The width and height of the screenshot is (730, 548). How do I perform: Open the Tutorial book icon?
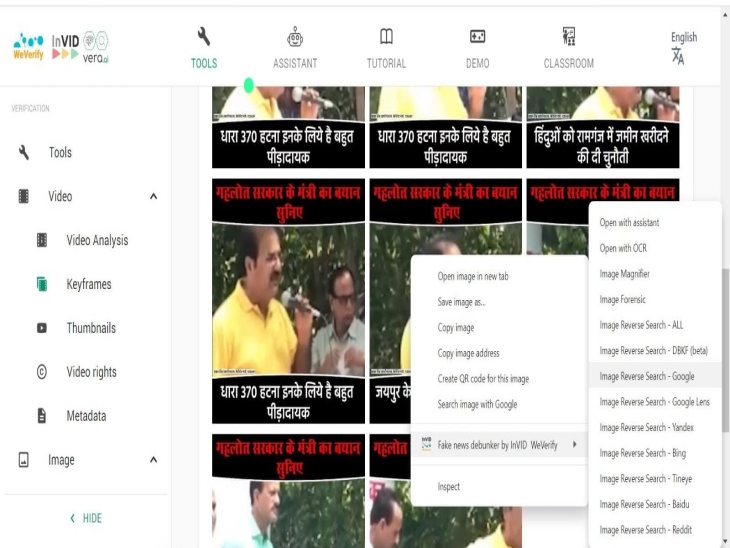point(386,36)
